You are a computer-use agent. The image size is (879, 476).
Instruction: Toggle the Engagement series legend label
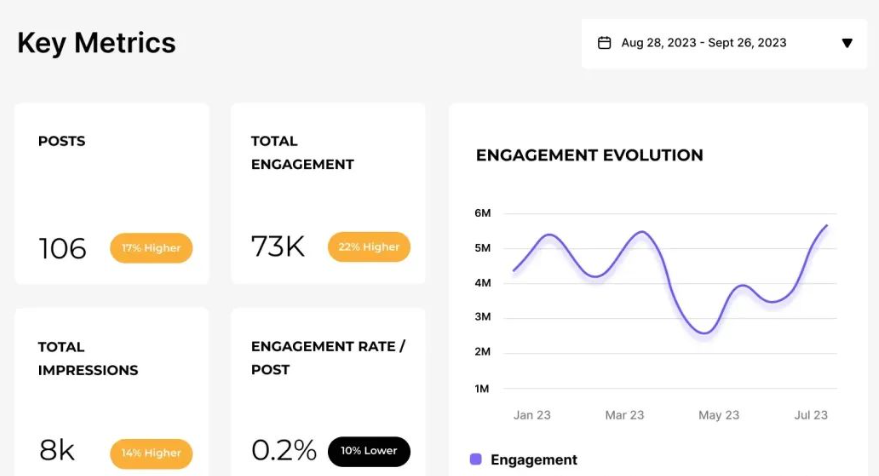click(534, 460)
